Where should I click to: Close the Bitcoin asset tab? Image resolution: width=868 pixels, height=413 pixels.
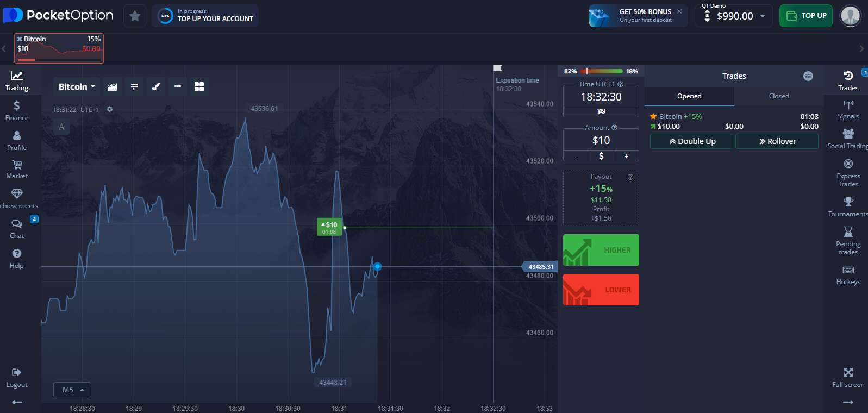coord(20,39)
